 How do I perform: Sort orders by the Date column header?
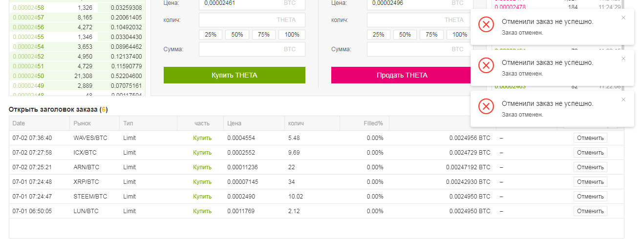(19, 123)
